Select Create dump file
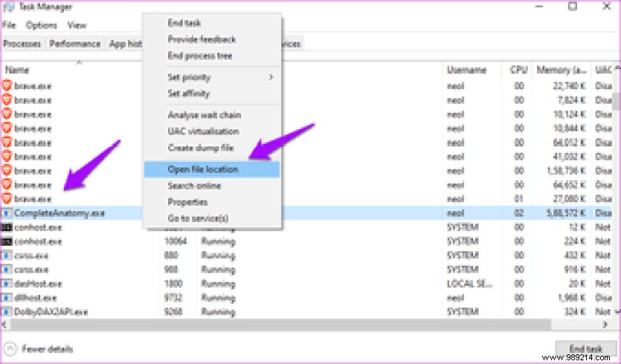This screenshot has width=621, height=364. coord(200,148)
